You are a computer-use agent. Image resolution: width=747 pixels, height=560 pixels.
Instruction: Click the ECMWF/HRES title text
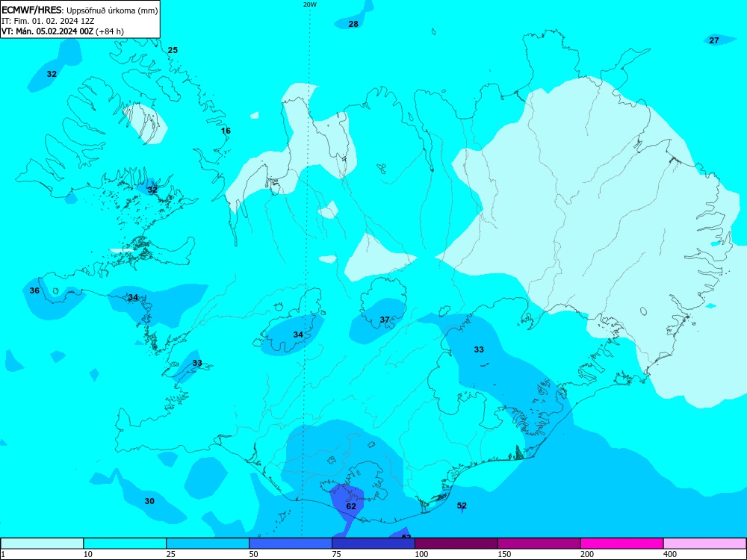pyautogui.click(x=32, y=10)
